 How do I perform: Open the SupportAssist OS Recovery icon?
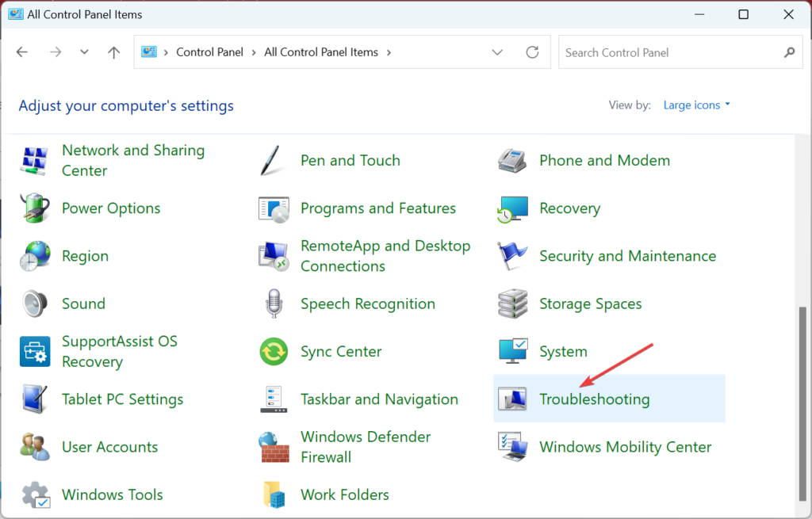(x=35, y=351)
